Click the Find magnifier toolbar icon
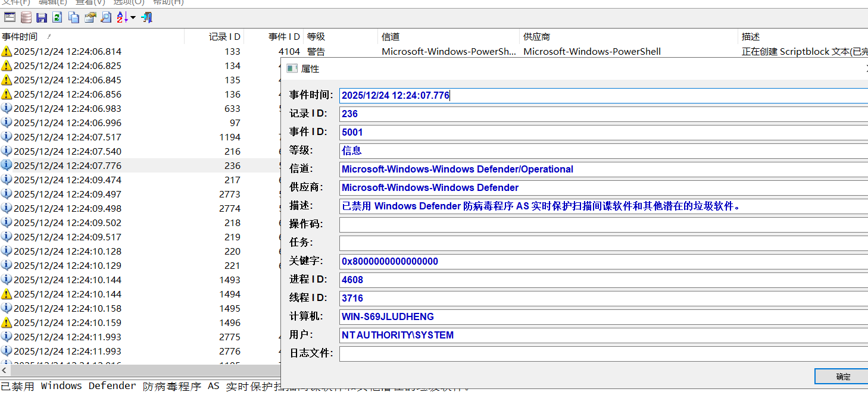 pos(105,17)
